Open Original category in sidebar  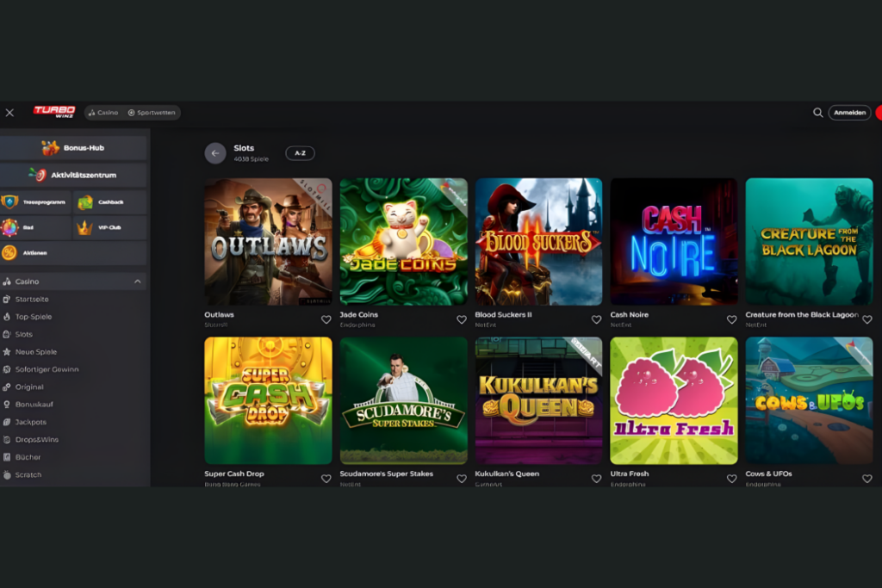(x=29, y=387)
